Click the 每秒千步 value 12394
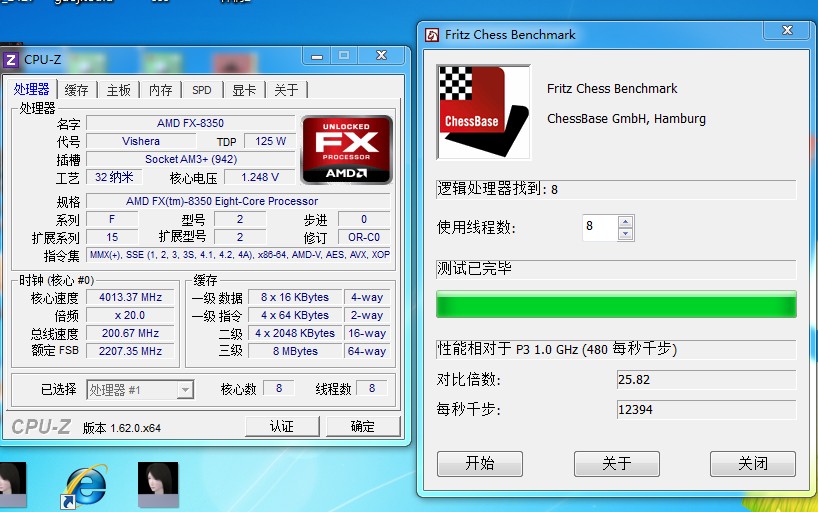Image resolution: width=818 pixels, height=512 pixels. click(706, 410)
